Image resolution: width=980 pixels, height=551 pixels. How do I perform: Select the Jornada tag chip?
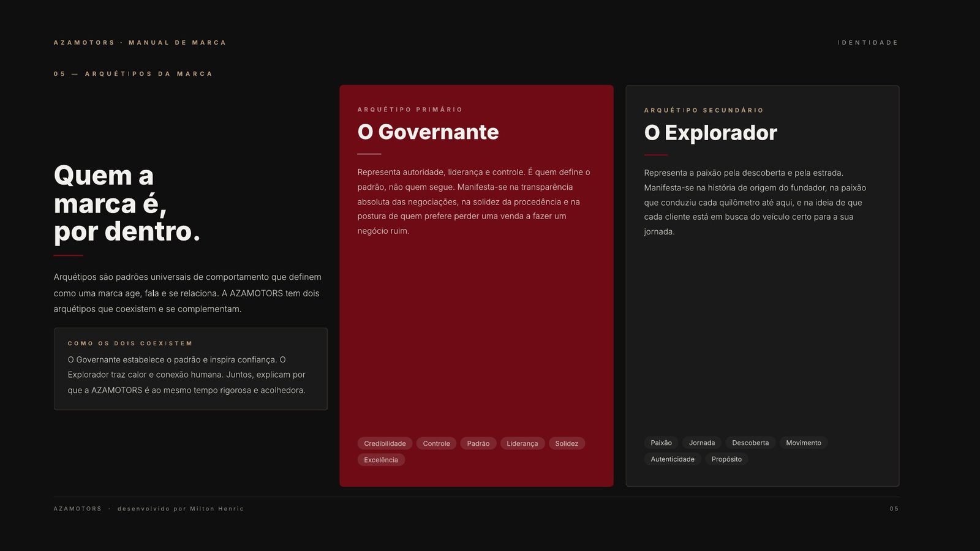(x=702, y=443)
